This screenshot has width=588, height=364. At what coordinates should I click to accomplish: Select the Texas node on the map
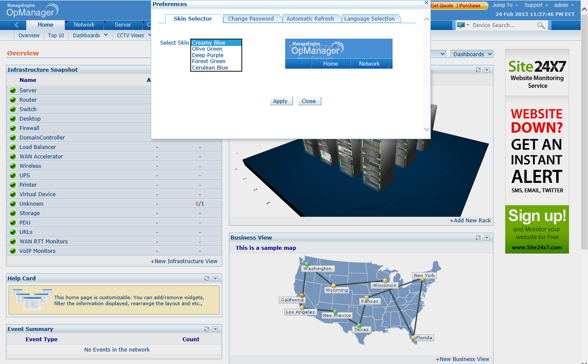pyautogui.click(x=359, y=325)
